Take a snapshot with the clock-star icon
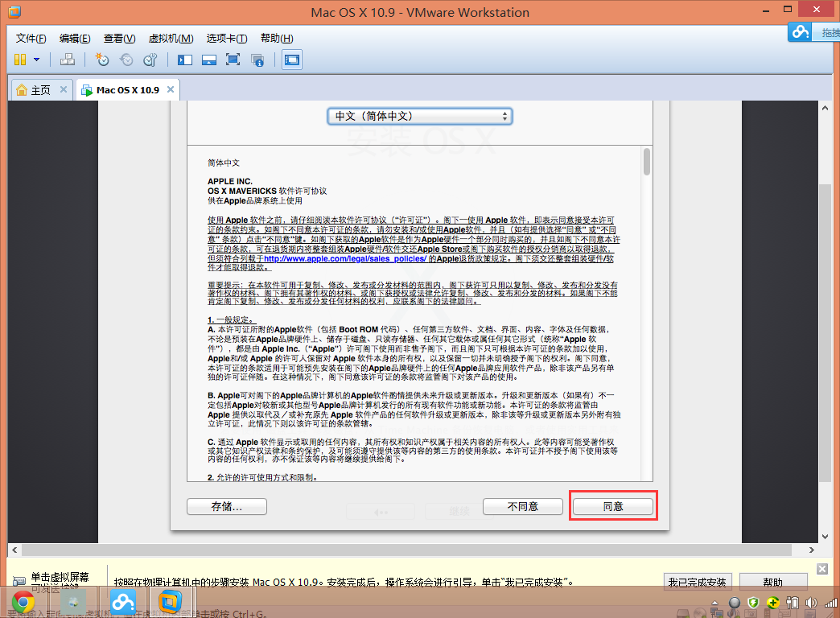This screenshot has width=840, height=618. click(x=102, y=60)
